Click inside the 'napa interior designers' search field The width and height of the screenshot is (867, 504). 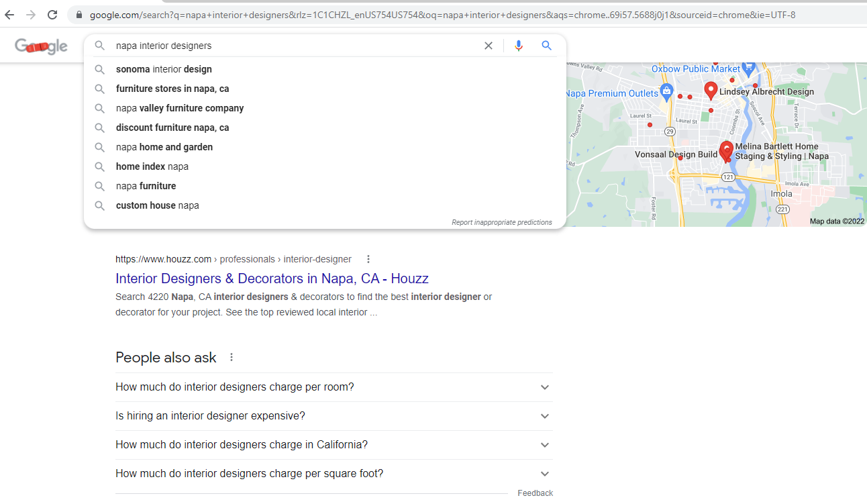(x=295, y=46)
